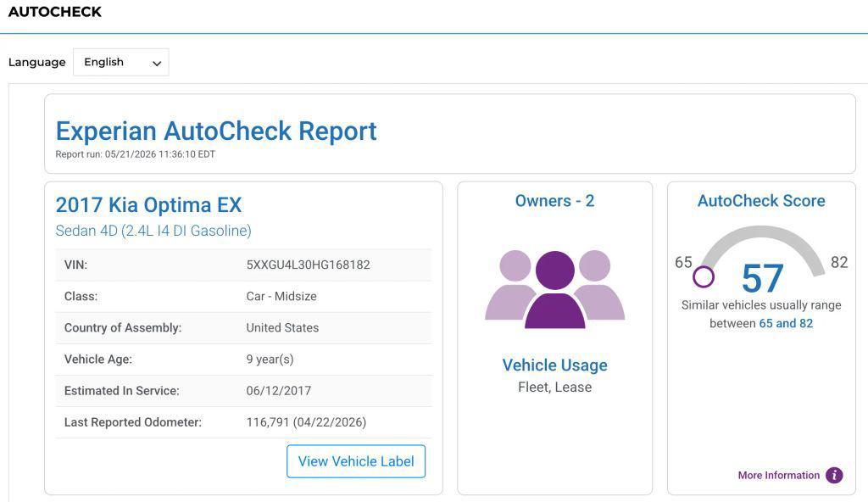This screenshot has height=502, width=868.
Task: Click the Estimated In Service date 06/12/2017
Action: click(278, 391)
